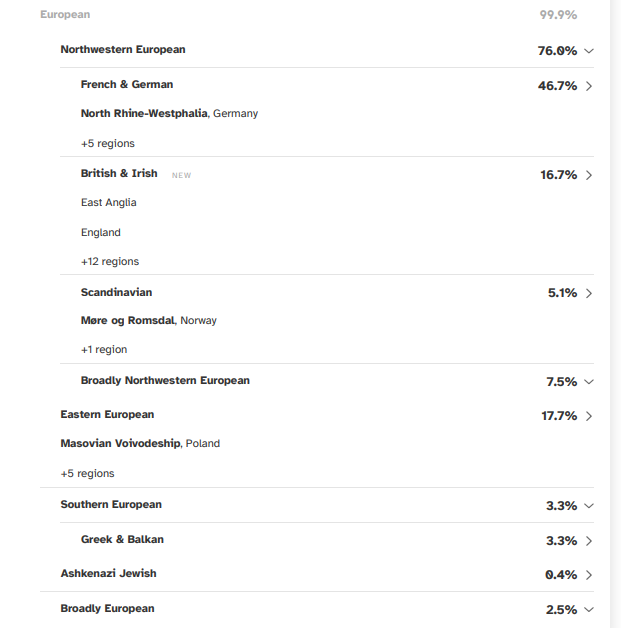The image size is (621, 628).
Task: Show the +12 regions under British & Irish
Action: pos(110,262)
